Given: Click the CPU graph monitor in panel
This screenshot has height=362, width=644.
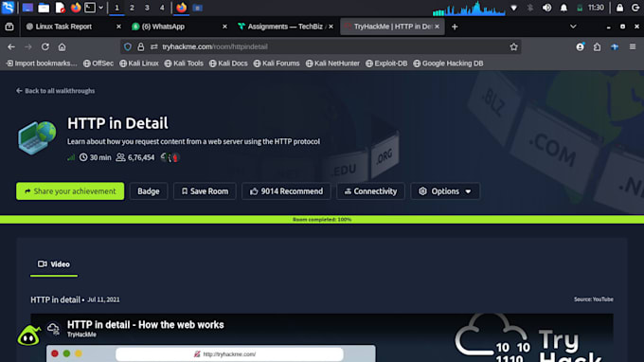Looking at the screenshot, I should point(469,9).
